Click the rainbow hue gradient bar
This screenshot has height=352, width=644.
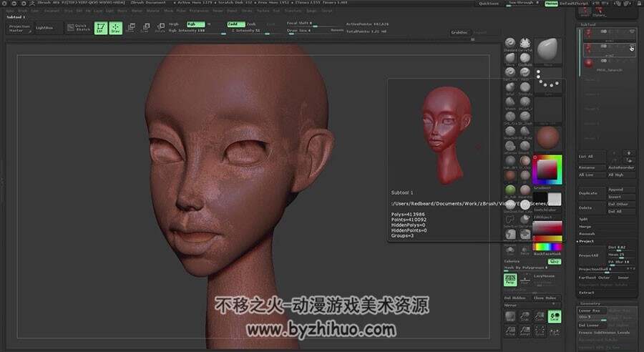pos(547,246)
